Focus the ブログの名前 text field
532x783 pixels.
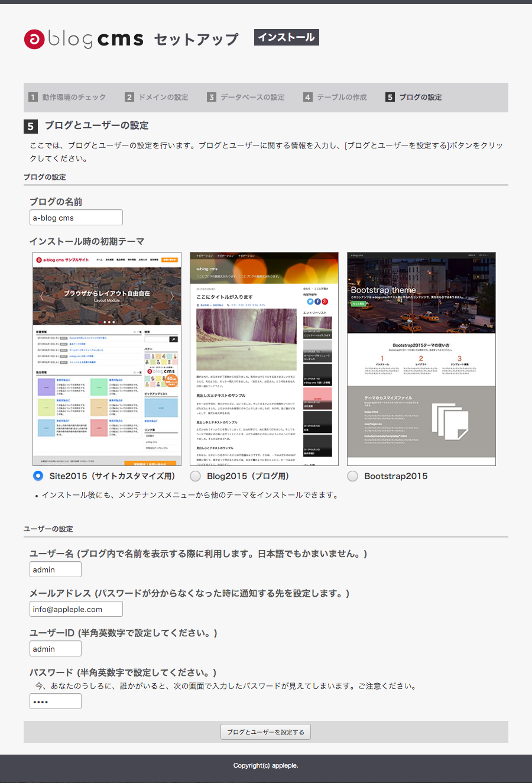tap(76, 218)
